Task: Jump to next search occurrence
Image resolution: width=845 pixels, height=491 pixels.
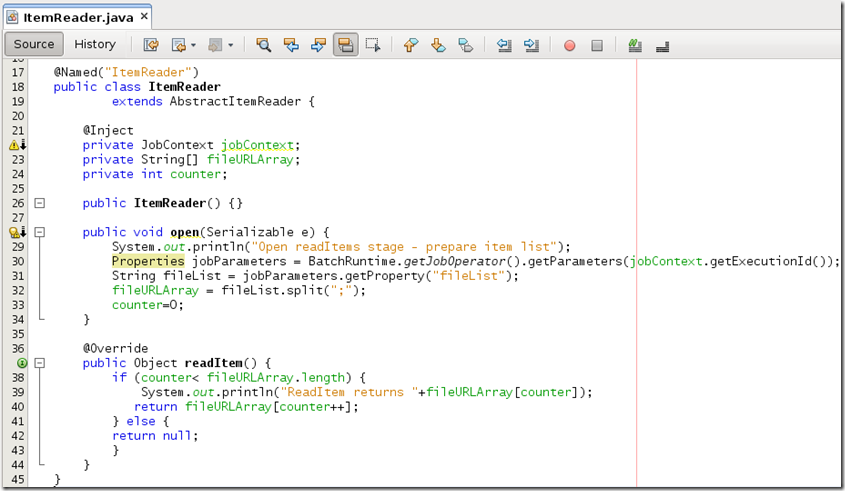Action: (x=318, y=45)
